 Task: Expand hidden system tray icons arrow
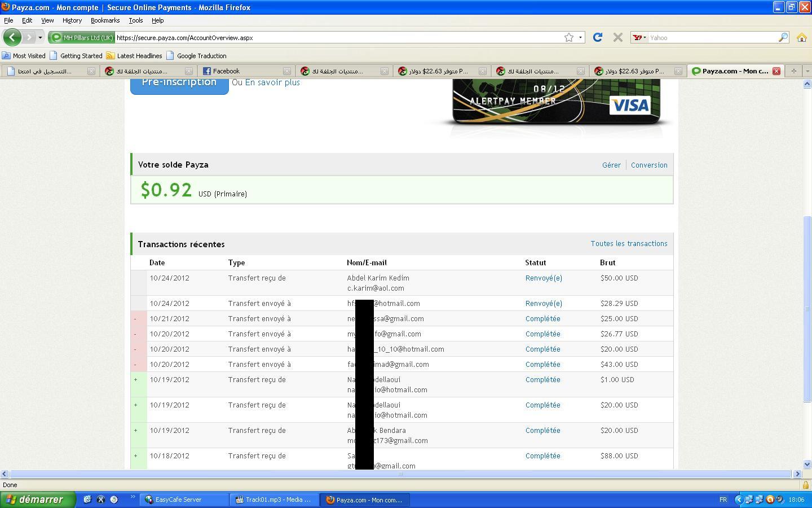[x=738, y=500]
